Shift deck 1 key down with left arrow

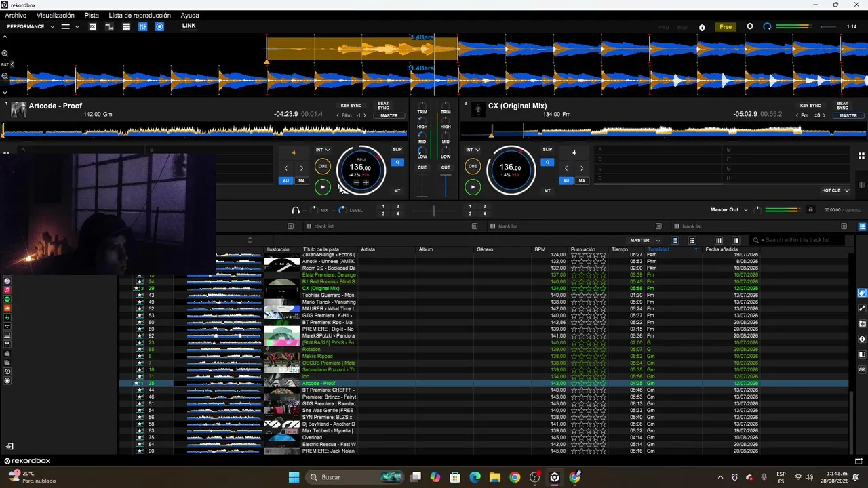click(x=338, y=115)
